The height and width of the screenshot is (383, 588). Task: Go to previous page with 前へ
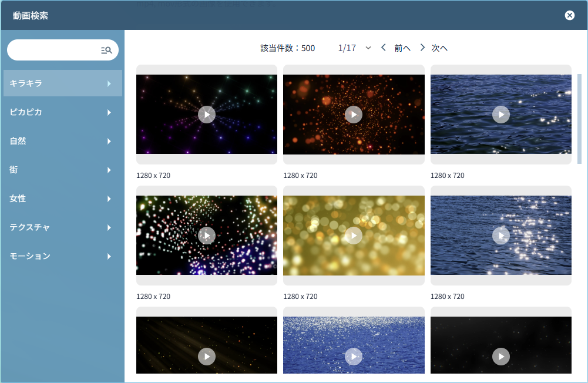(x=402, y=48)
